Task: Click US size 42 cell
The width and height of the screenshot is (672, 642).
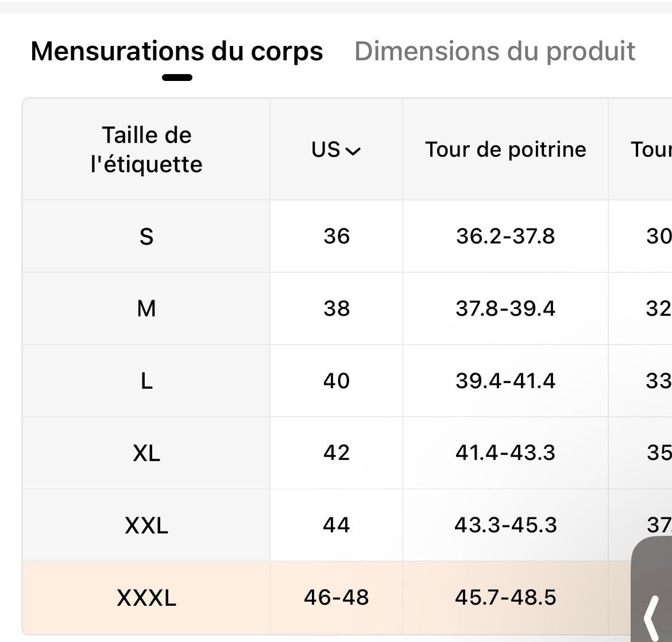Action: [337, 454]
